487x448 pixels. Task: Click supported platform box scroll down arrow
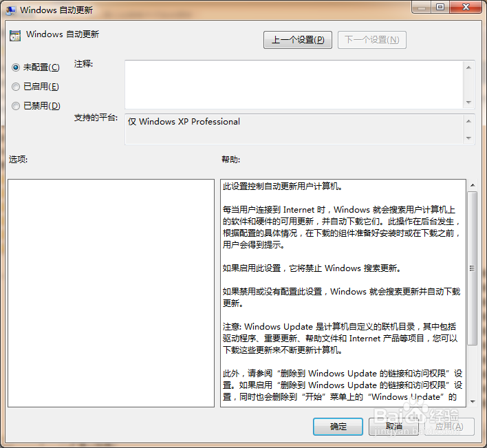click(468, 138)
